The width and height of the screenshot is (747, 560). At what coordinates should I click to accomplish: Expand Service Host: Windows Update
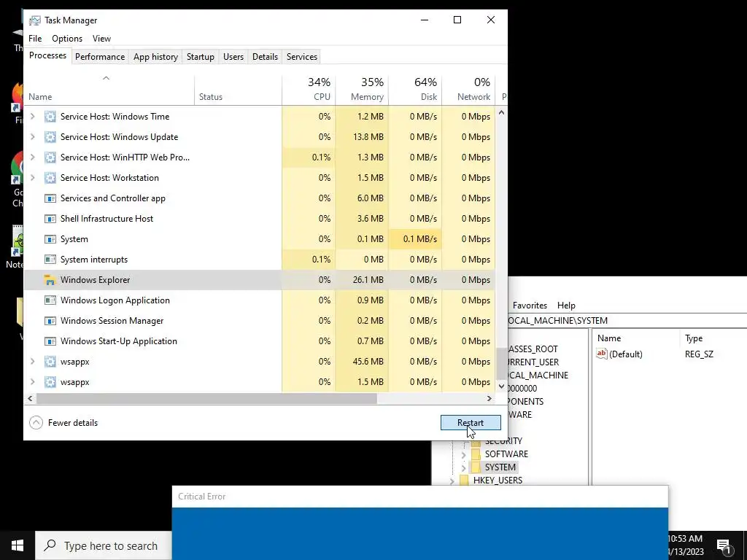tap(32, 137)
